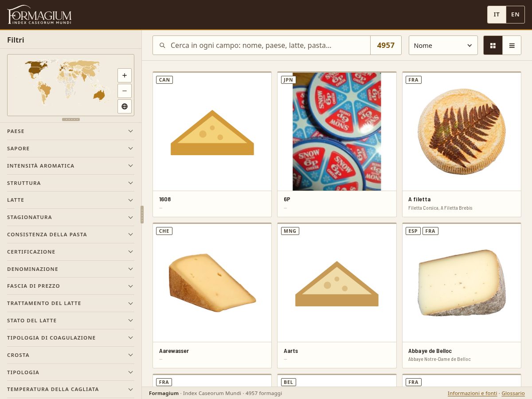Open the Aarewasser cheese image

pos(212,283)
